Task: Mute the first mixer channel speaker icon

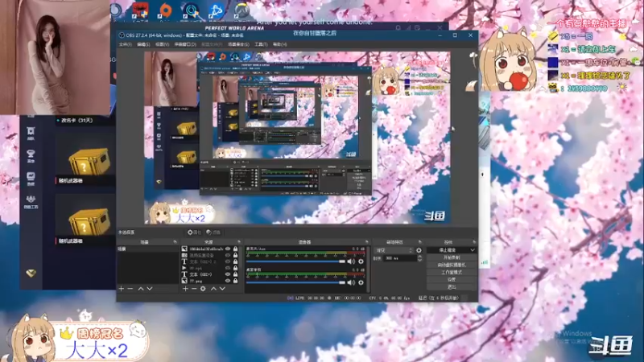Action: click(x=351, y=261)
